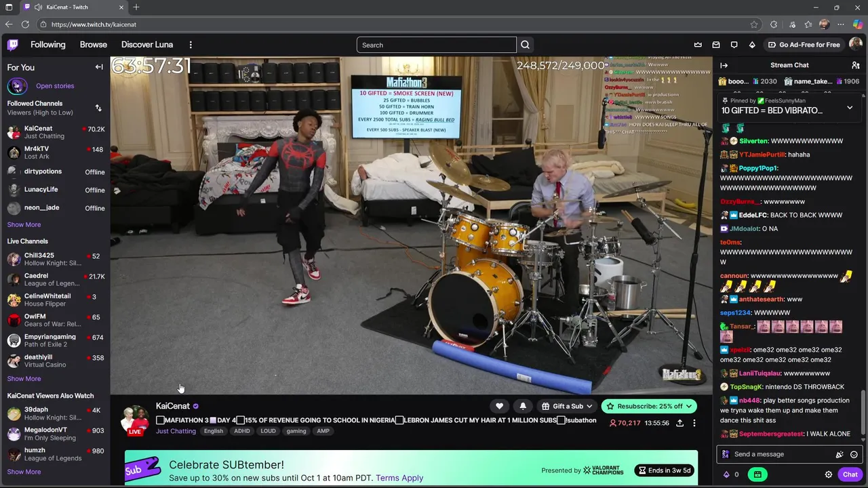Click the ADHD stream tag
The height and width of the screenshot is (488, 868).
point(242,431)
